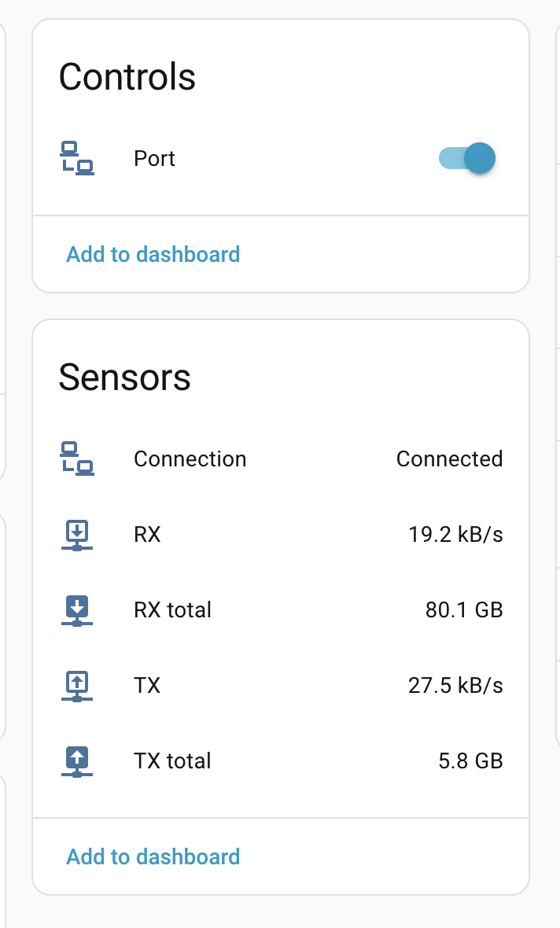Screen dimensions: 560x928
Task: Click the Connected status value
Action: [x=449, y=459]
